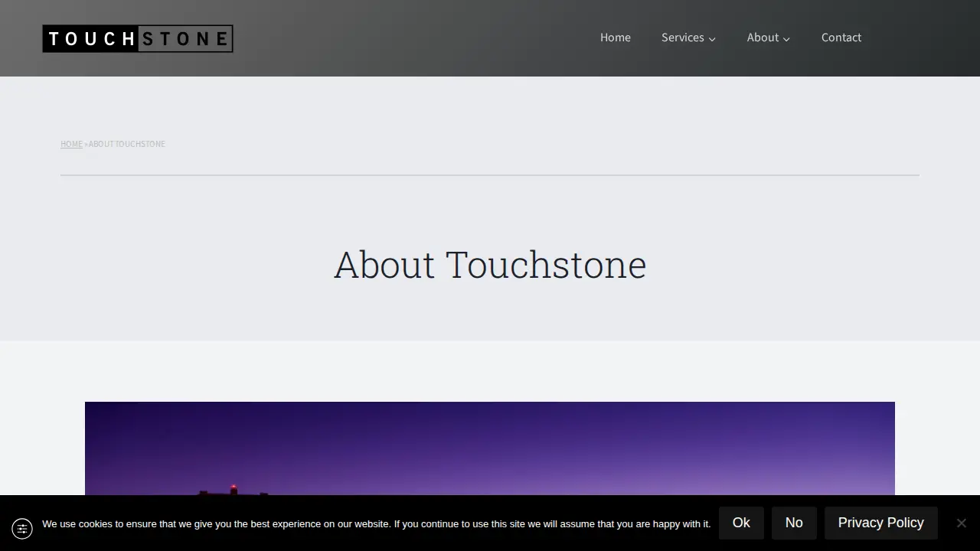The height and width of the screenshot is (551, 980).
Task: Click the Touchstone logo
Action: click(x=138, y=38)
